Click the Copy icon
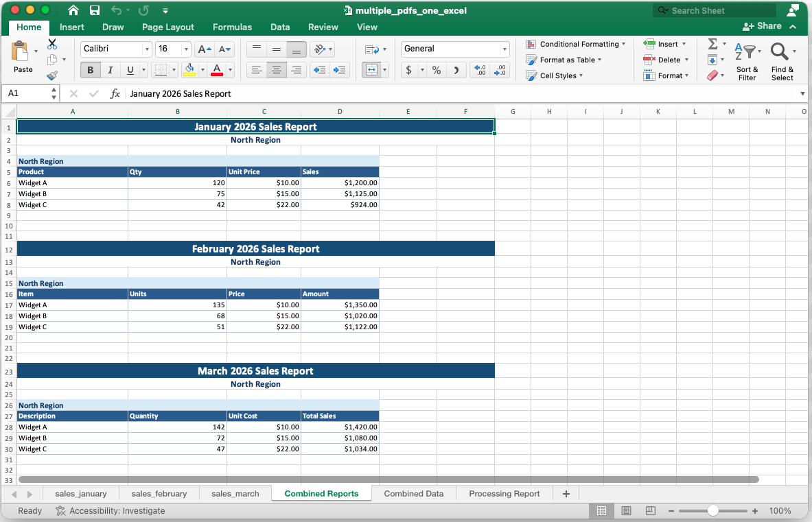The width and height of the screenshot is (812, 522). click(x=52, y=60)
